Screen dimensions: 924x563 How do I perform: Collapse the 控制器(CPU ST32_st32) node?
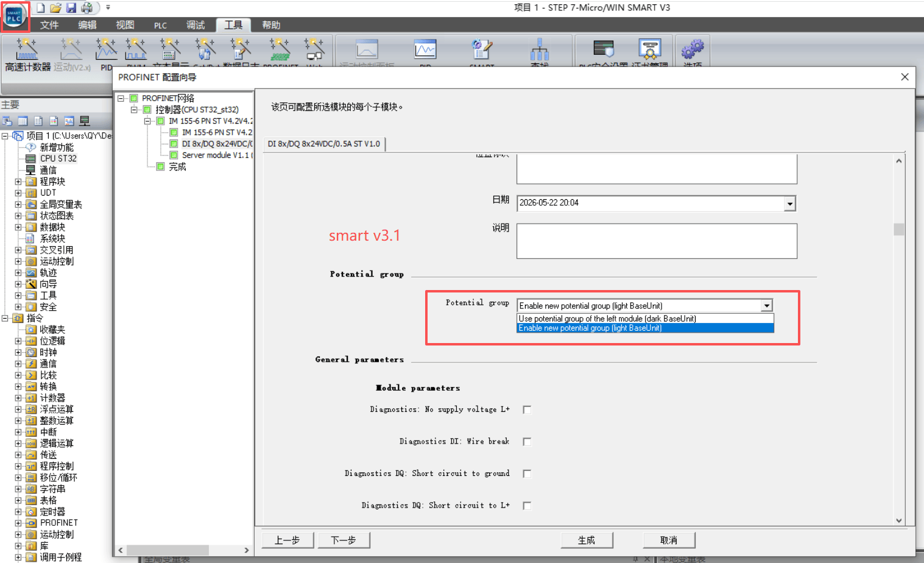pyautogui.click(x=134, y=110)
